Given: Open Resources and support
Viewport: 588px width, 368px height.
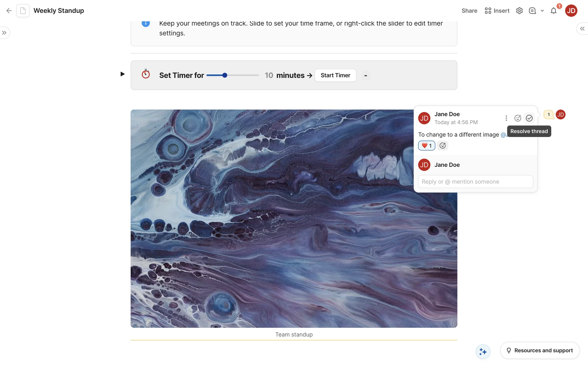Looking at the screenshot, I should (x=540, y=350).
